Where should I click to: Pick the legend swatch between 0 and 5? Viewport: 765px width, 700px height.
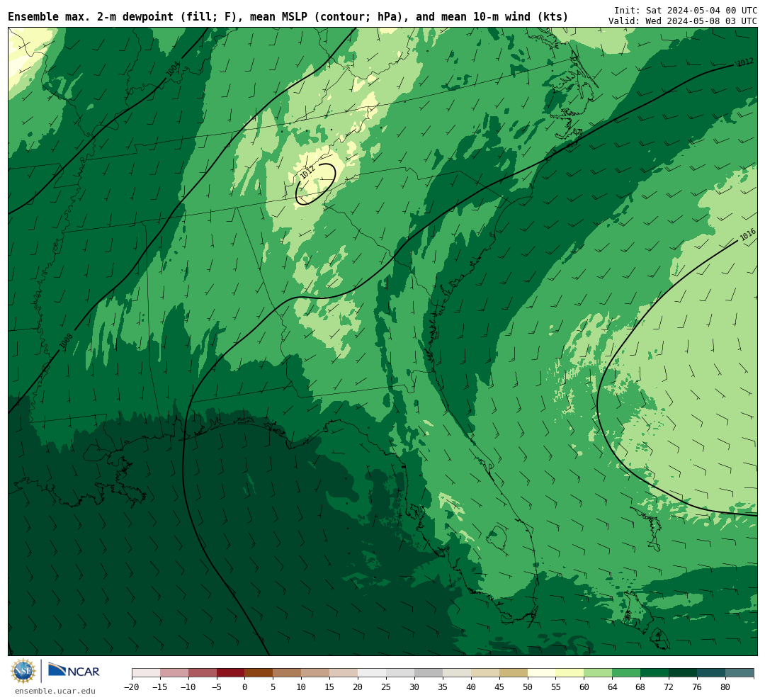[259, 673]
